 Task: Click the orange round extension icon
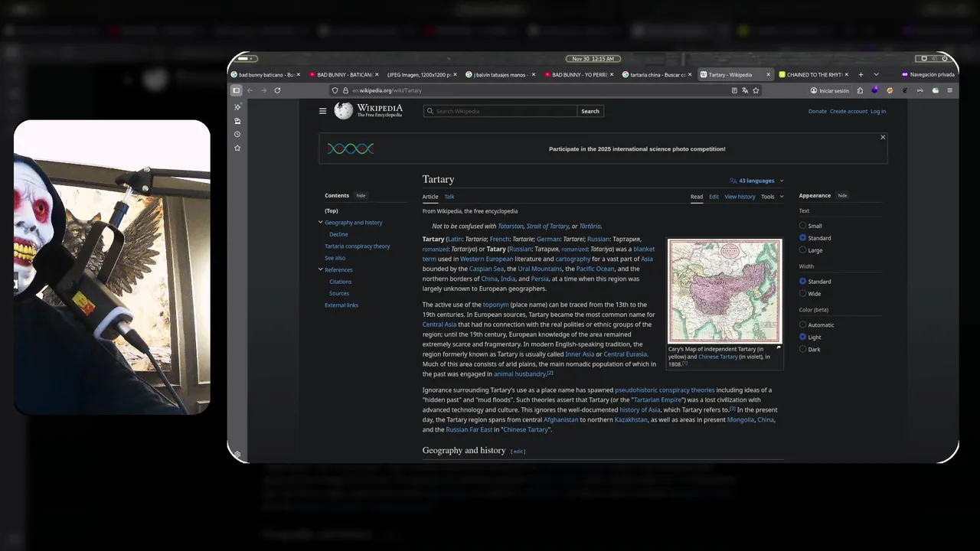[890, 90]
